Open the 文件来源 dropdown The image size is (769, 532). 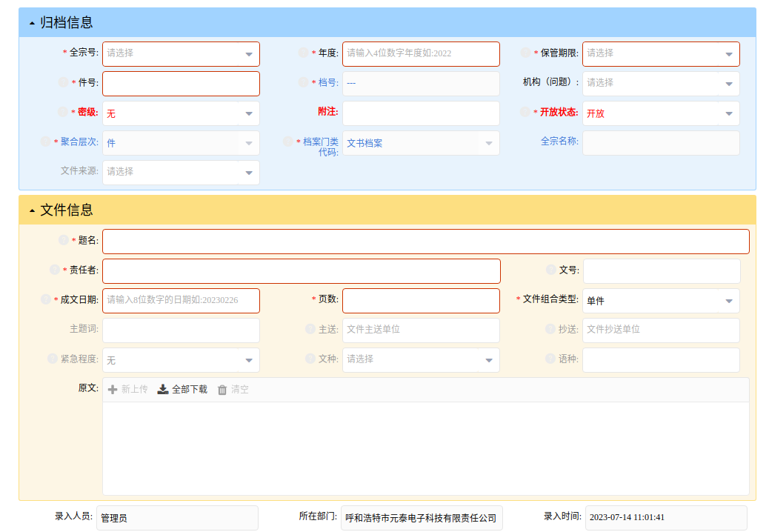coord(181,173)
